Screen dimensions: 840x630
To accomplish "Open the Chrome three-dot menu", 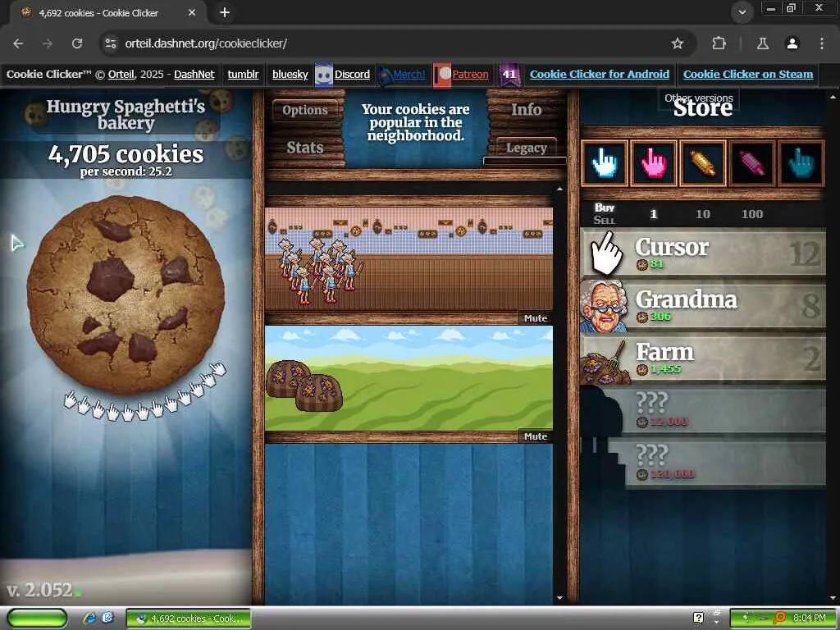I will (822, 43).
